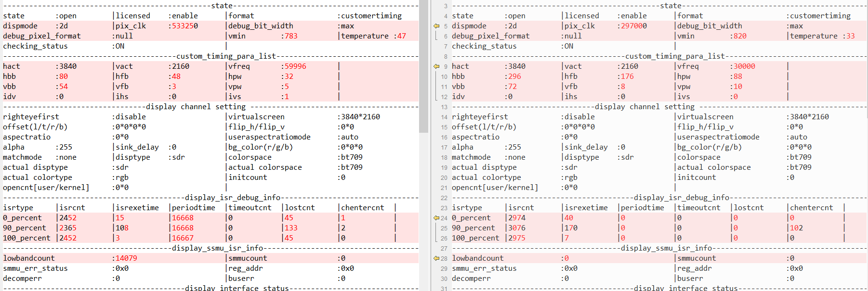This screenshot has width=868, height=291.
Task: Click custom_timing_para_list header in left pane
Action: click(226, 56)
